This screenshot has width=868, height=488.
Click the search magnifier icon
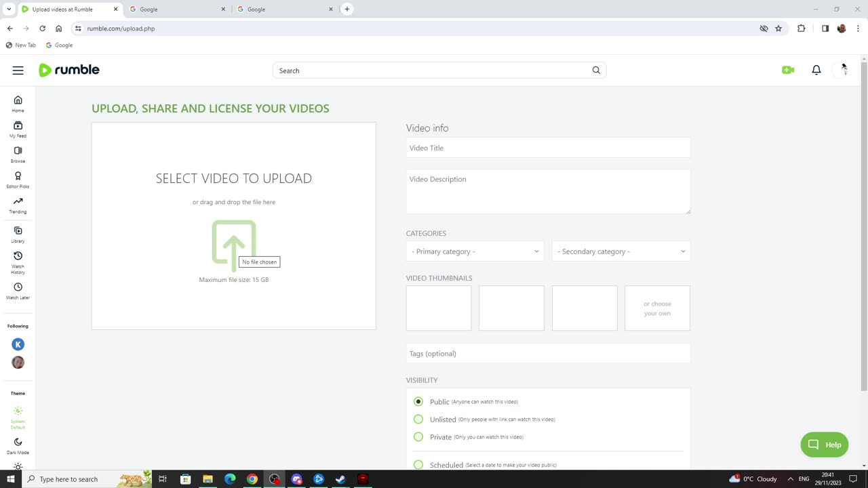pos(596,70)
